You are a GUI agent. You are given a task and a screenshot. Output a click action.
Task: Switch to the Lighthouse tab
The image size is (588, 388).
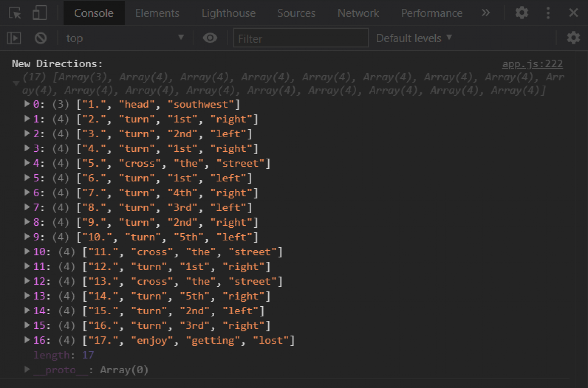click(228, 13)
